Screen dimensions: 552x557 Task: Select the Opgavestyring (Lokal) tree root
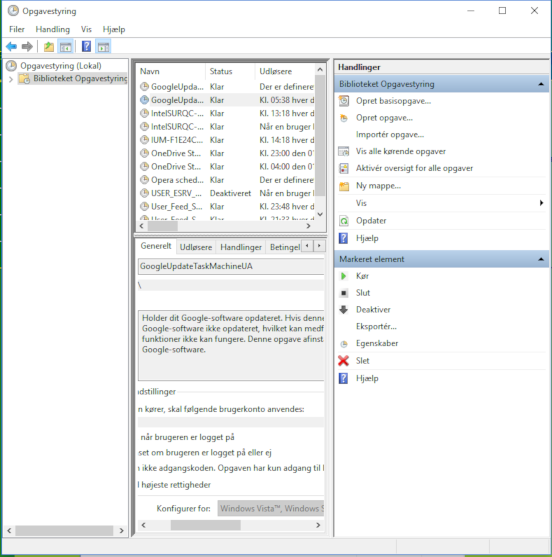point(61,66)
